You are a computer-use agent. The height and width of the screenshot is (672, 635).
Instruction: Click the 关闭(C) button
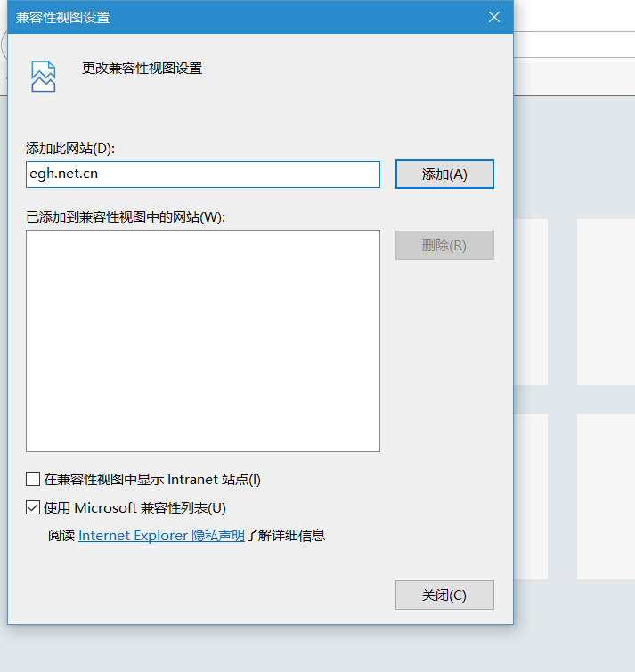[444, 595]
